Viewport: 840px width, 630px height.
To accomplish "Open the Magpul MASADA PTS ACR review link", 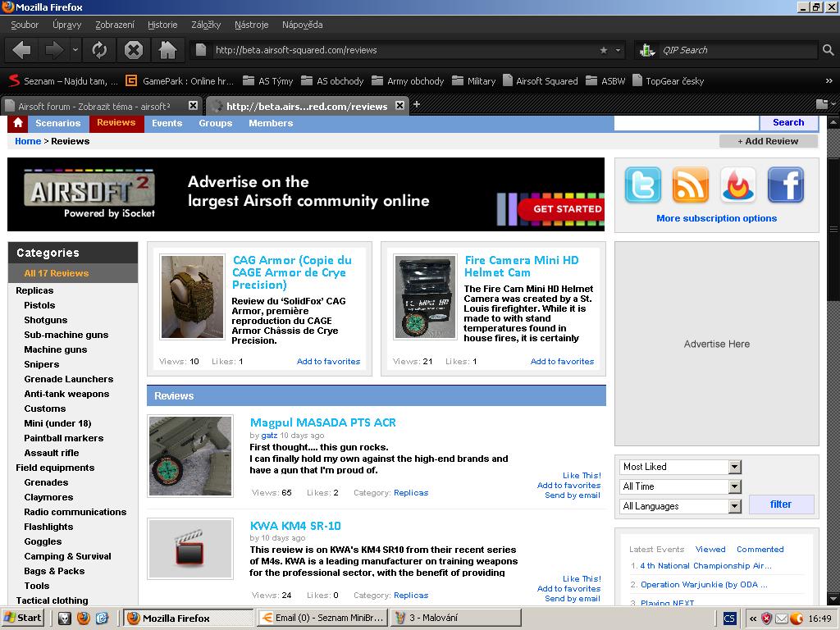I will pyautogui.click(x=322, y=422).
